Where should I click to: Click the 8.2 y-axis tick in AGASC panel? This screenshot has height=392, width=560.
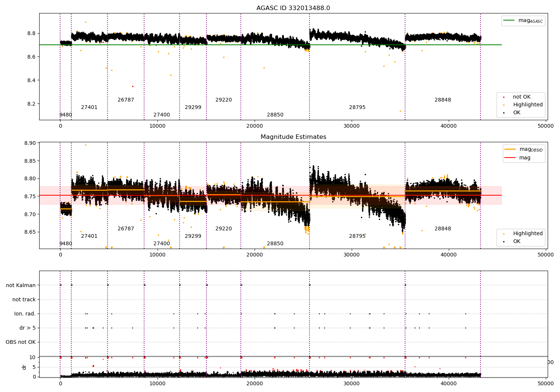[x=31, y=104]
